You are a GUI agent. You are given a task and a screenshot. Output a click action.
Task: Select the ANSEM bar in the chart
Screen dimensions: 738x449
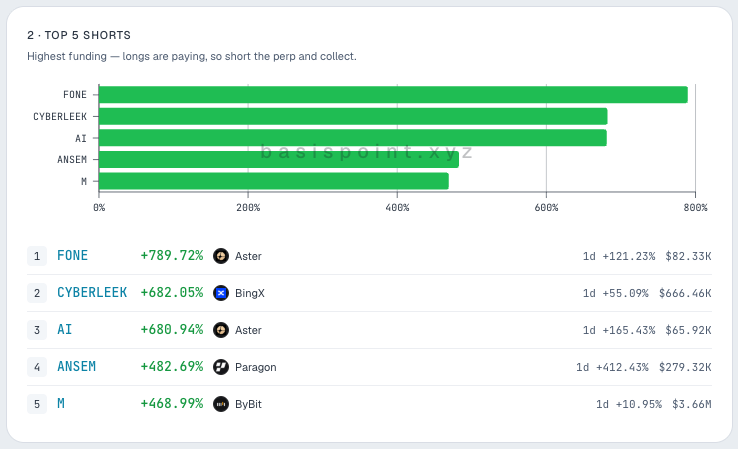point(279,160)
